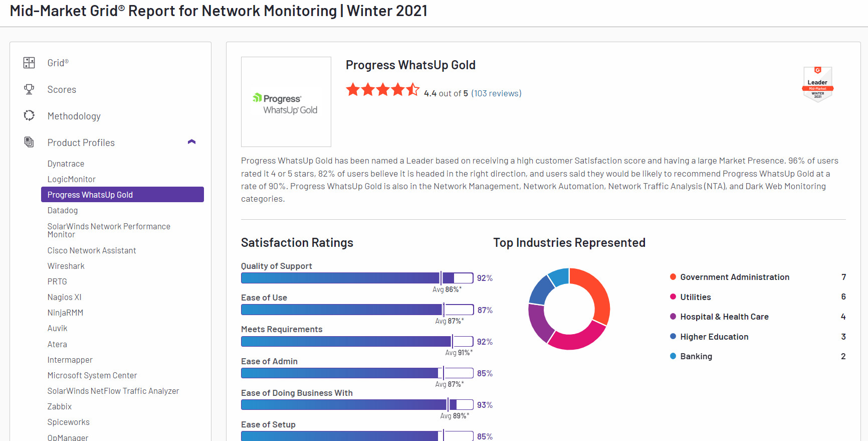This screenshot has height=441, width=868.
Task: Click the orange star rating icons
Action: 382,90
